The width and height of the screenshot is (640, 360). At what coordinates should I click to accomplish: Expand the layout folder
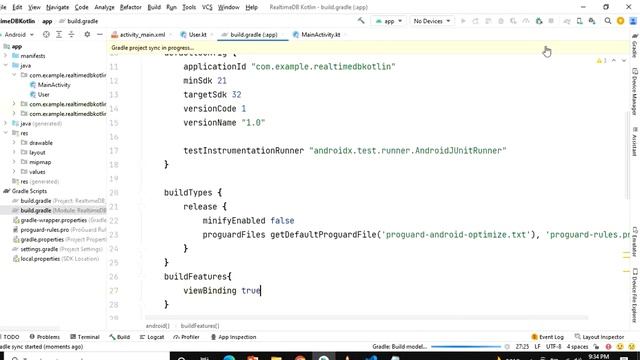point(14,152)
